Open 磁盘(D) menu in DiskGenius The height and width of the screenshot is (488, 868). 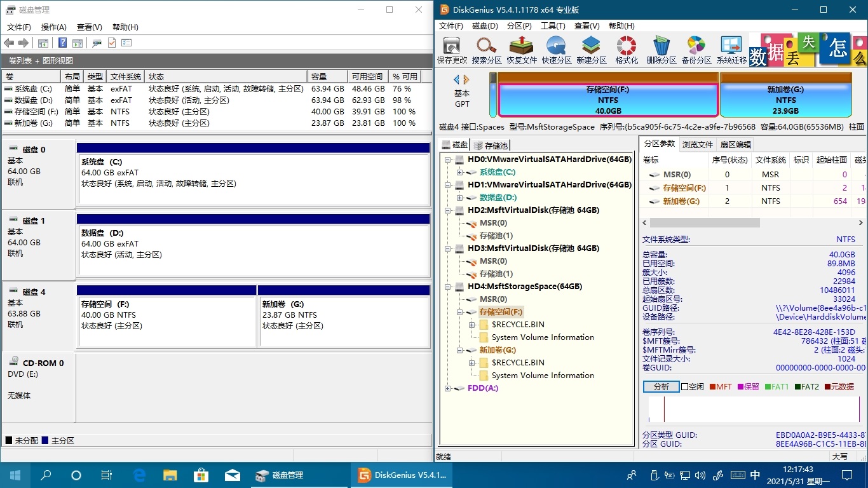[485, 26]
